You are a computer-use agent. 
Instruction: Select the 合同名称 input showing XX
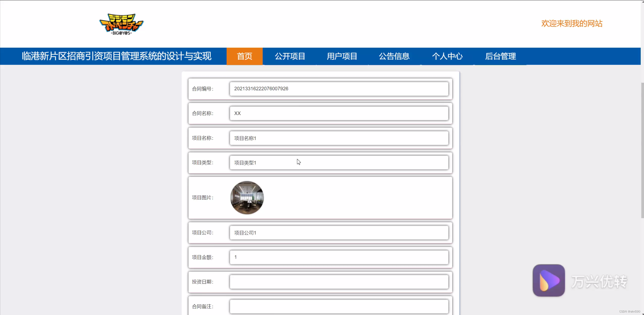click(339, 113)
